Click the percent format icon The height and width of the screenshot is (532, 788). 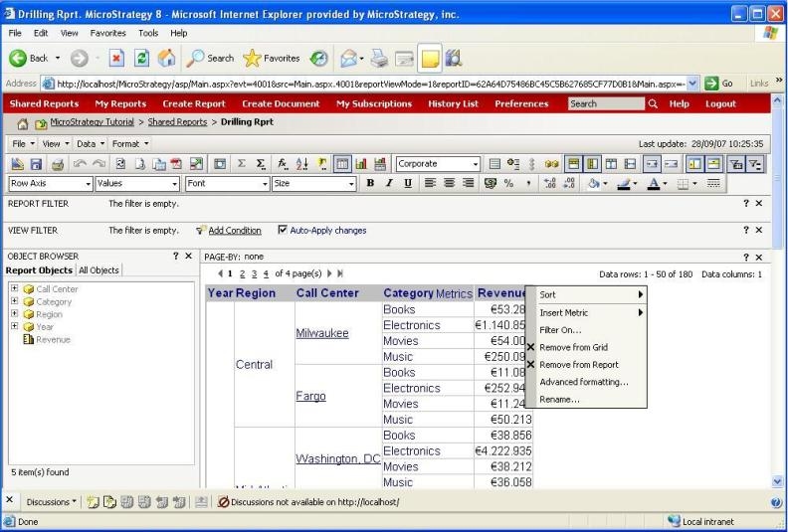pos(508,184)
